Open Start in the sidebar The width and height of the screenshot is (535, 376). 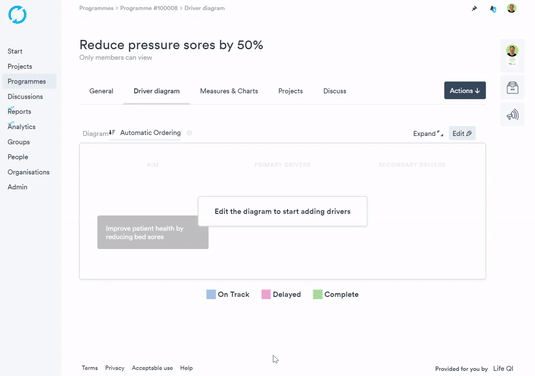pos(15,51)
